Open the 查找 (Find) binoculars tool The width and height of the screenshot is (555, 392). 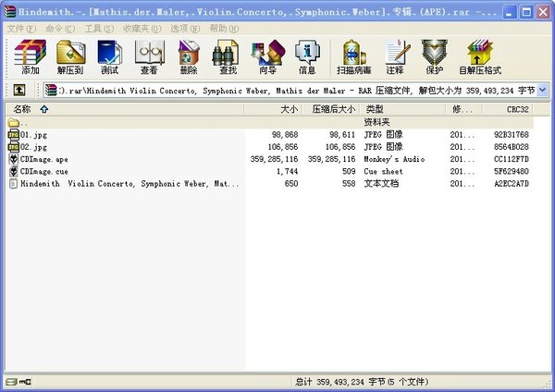(x=228, y=56)
